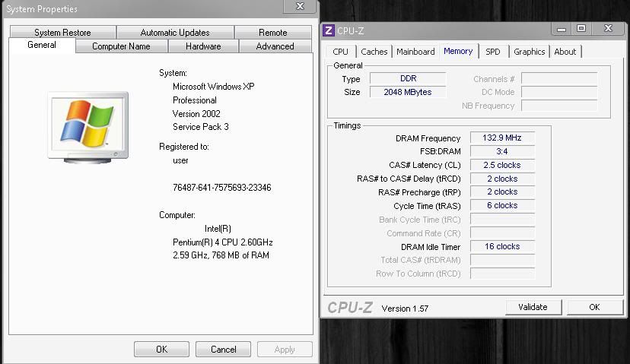Switch to the Hardware tab
The image size is (630, 364).
tap(203, 46)
